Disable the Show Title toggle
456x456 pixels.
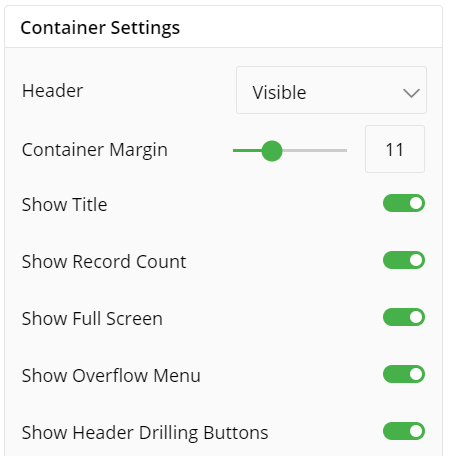click(404, 203)
